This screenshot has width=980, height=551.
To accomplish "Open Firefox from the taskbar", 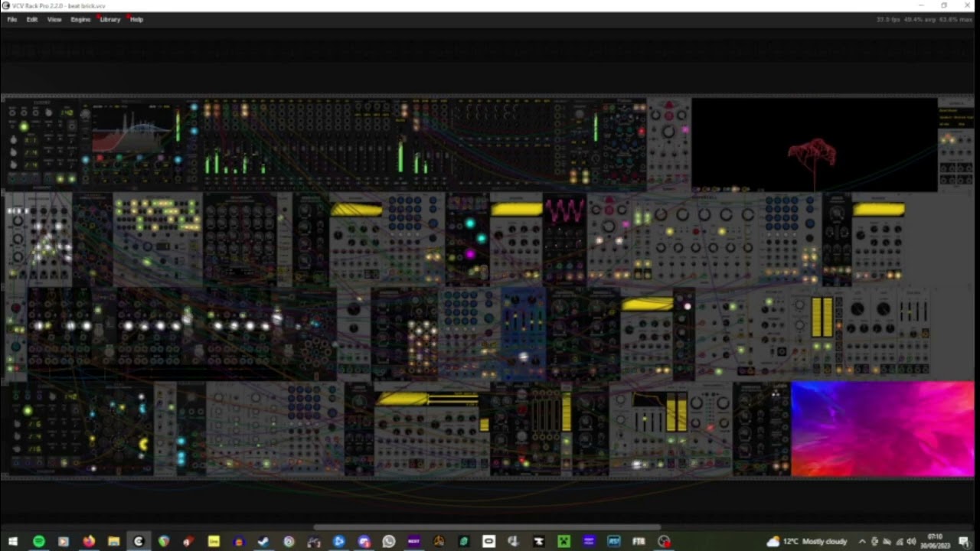I will [89, 541].
